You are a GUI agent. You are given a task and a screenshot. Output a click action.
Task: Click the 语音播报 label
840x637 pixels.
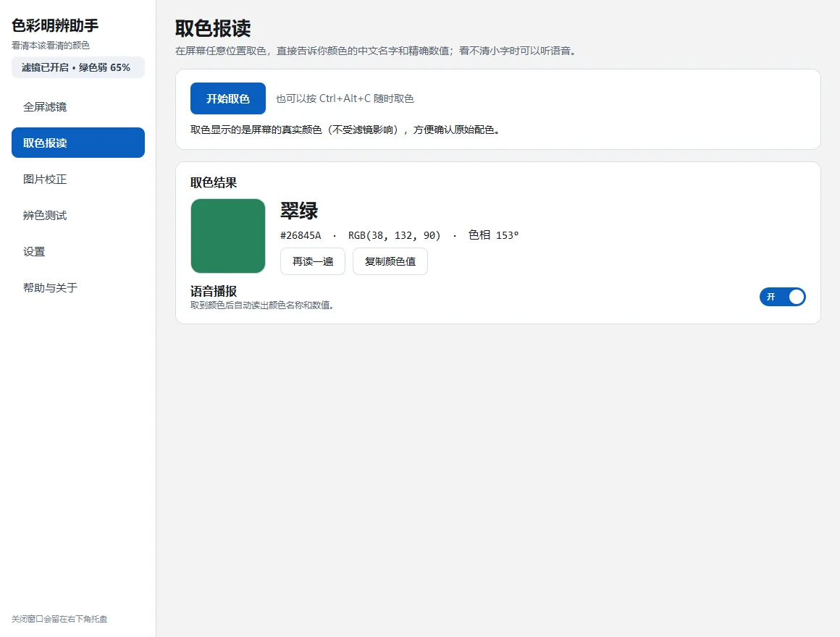[214, 291]
